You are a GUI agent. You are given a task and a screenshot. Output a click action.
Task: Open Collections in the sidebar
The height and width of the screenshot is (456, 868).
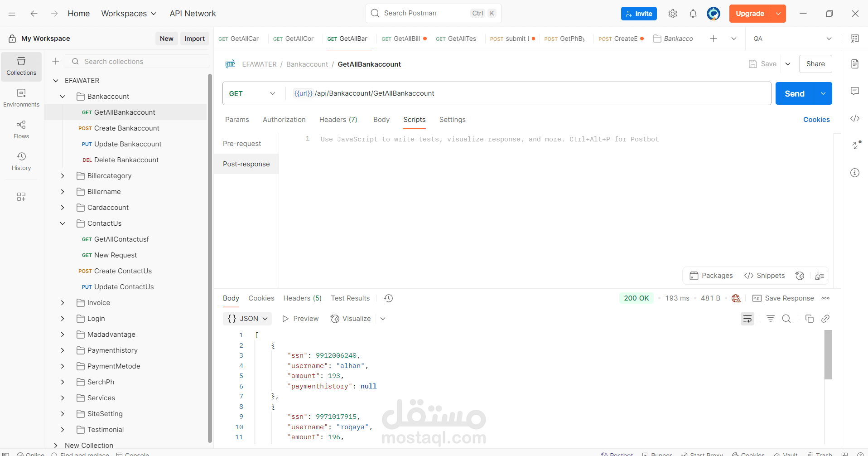click(21, 67)
